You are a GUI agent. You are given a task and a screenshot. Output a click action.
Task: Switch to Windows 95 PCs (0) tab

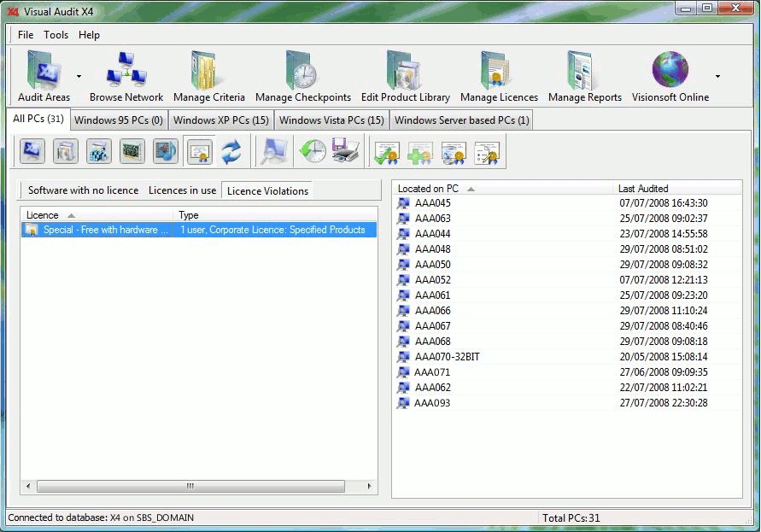[119, 120]
